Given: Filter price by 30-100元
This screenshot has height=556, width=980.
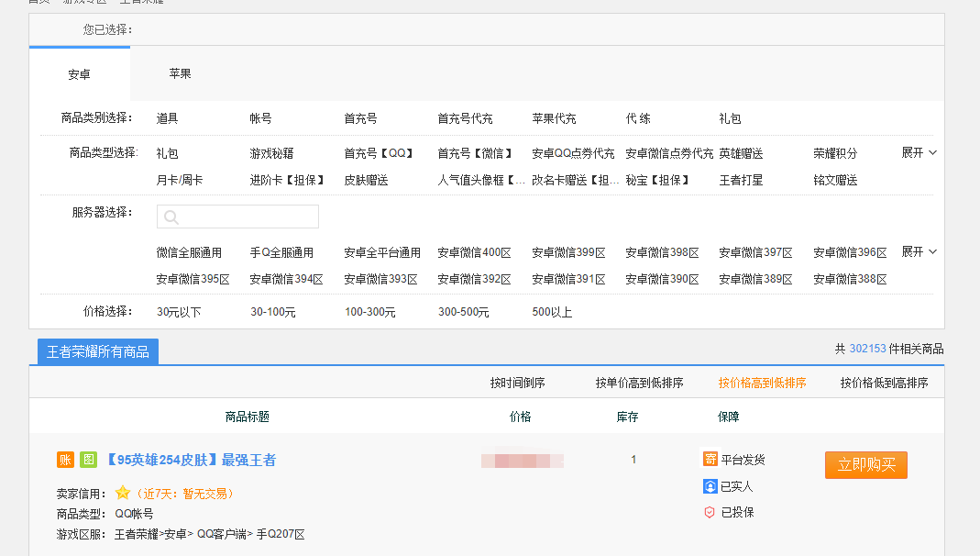Looking at the screenshot, I should click(273, 311).
